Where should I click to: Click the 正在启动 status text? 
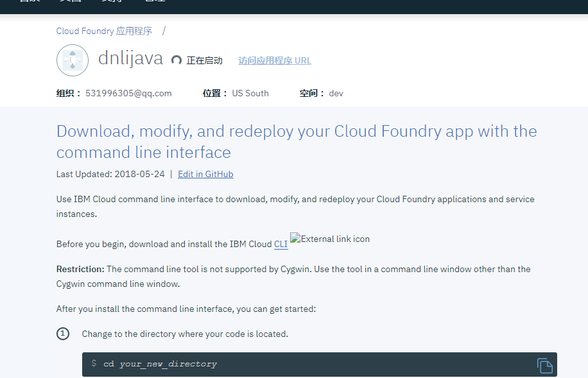[204, 60]
